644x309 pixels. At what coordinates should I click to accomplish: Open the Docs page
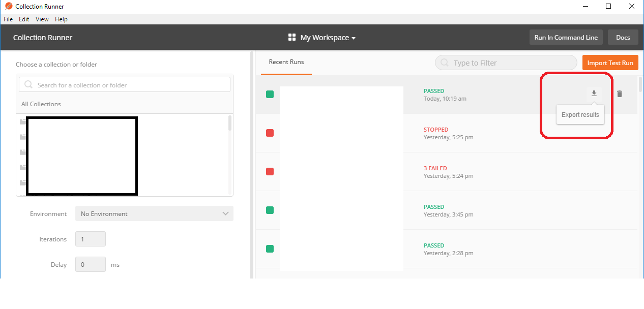pyautogui.click(x=623, y=37)
